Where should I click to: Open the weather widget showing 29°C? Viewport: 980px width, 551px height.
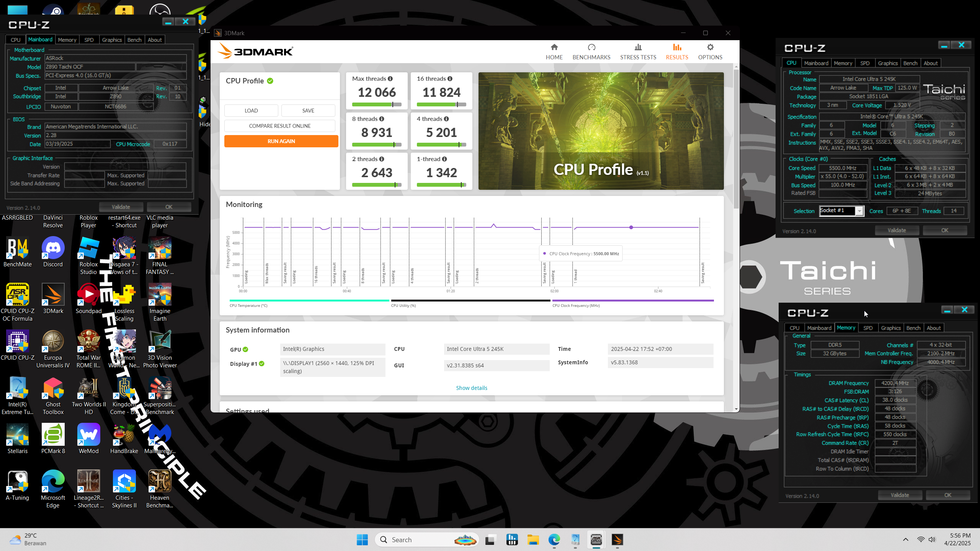28,540
